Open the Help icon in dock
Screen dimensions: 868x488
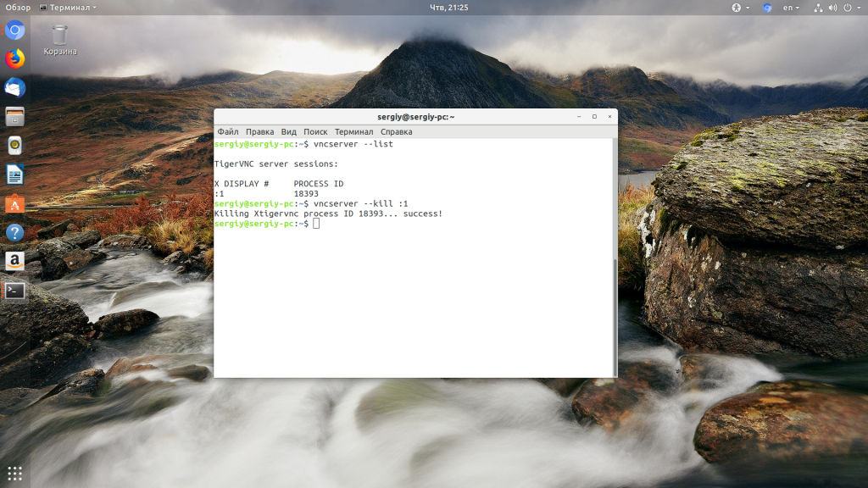(x=14, y=233)
